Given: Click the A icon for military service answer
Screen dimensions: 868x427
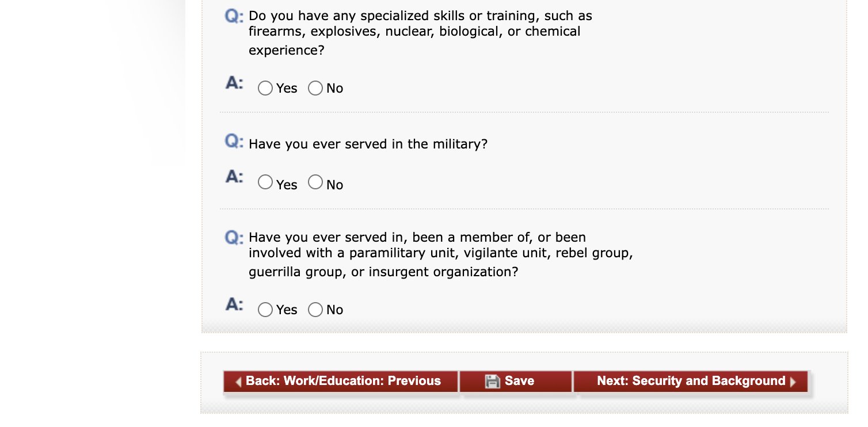Looking at the screenshot, I should pyautogui.click(x=234, y=177).
